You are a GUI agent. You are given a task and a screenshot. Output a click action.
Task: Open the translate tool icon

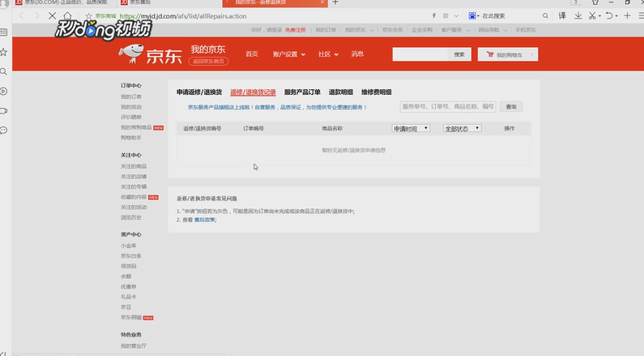(562, 15)
